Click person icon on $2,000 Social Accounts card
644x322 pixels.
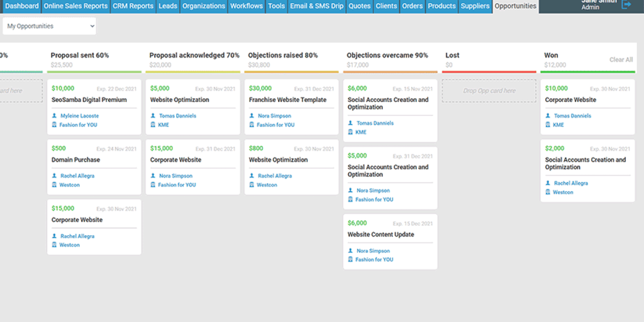point(548,183)
